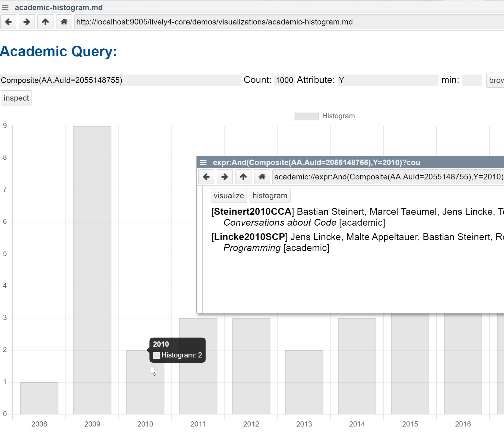
Task: Go up one directory in main browser
Action: click(x=45, y=22)
